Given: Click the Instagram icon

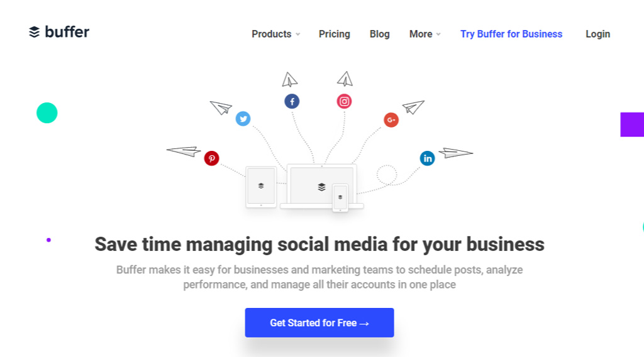Looking at the screenshot, I should click(x=344, y=101).
